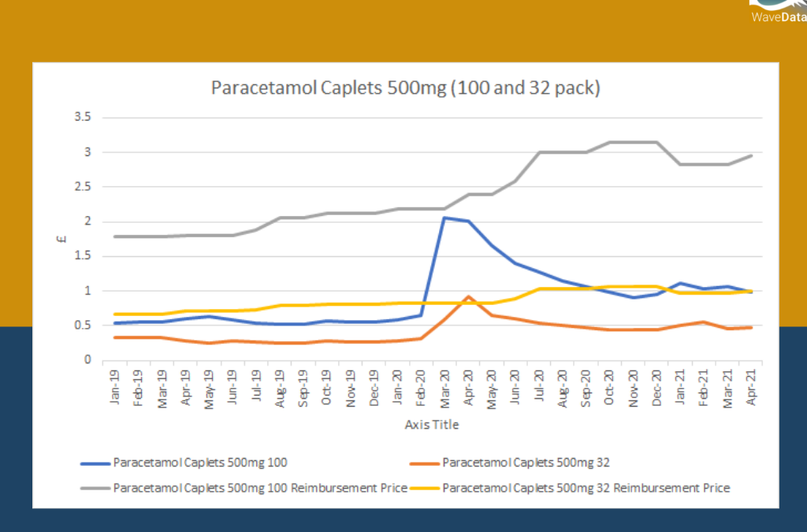Click the chart title text

404,87
